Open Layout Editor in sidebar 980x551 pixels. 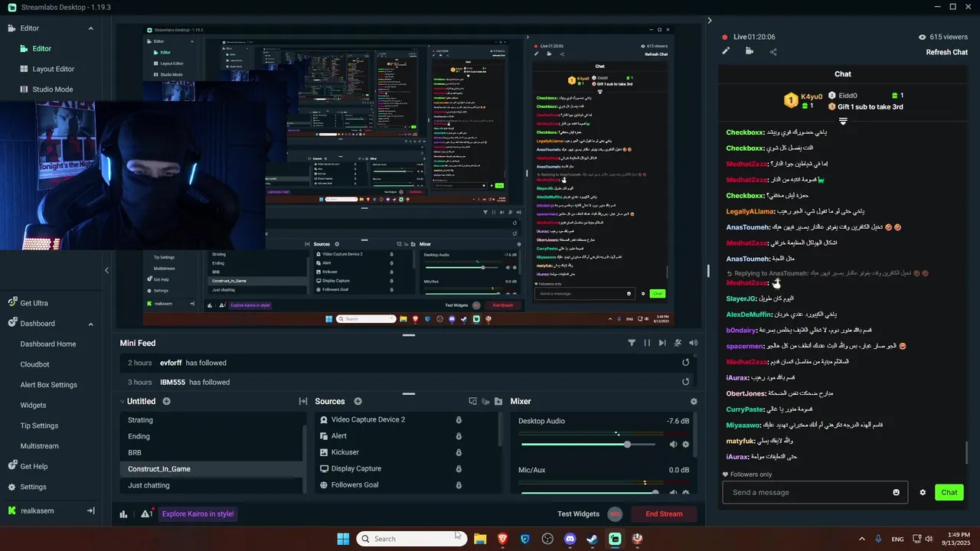[x=54, y=69]
